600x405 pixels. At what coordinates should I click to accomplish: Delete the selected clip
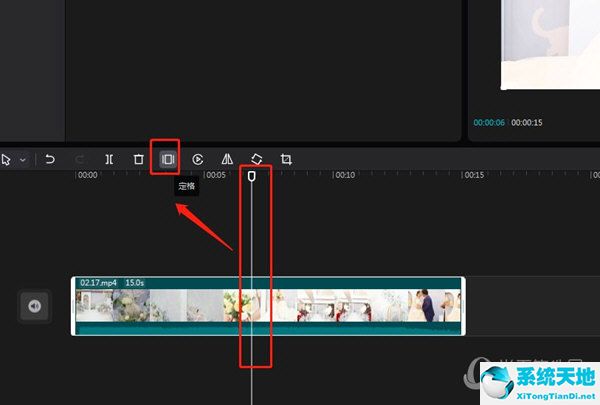click(x=139, y=159)
